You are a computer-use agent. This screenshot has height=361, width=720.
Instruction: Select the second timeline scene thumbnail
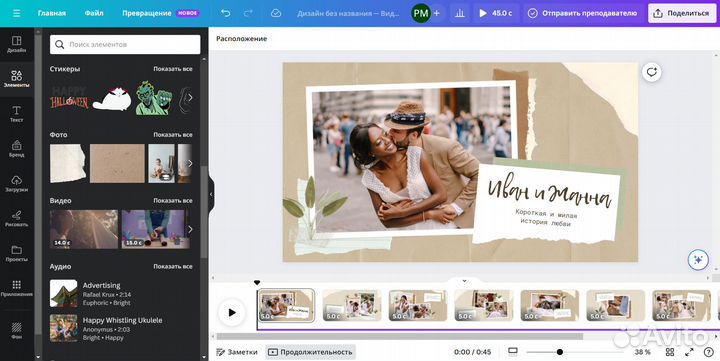352,305
